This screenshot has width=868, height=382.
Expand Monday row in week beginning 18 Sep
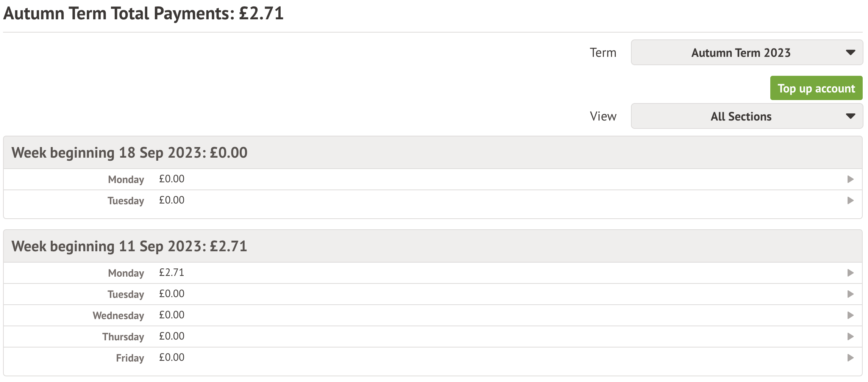850,179
